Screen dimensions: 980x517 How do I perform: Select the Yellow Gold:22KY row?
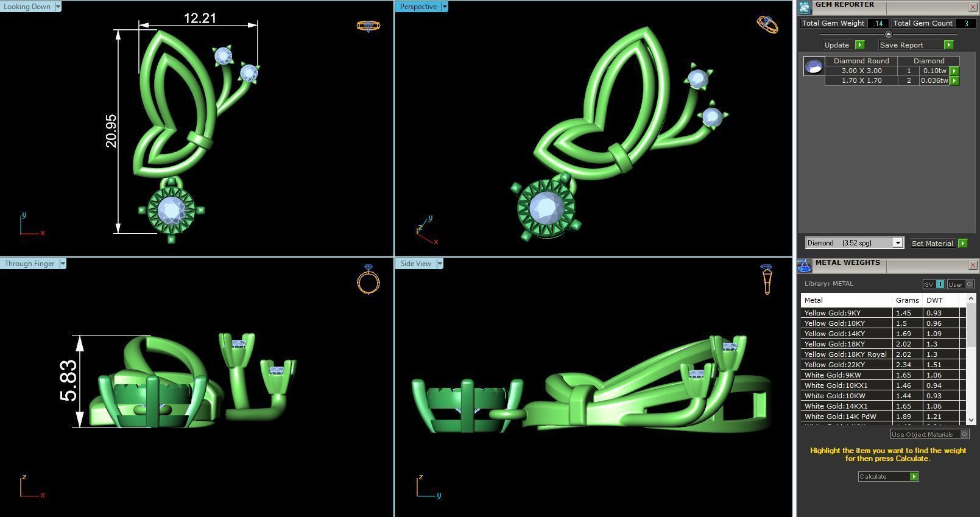883,365
